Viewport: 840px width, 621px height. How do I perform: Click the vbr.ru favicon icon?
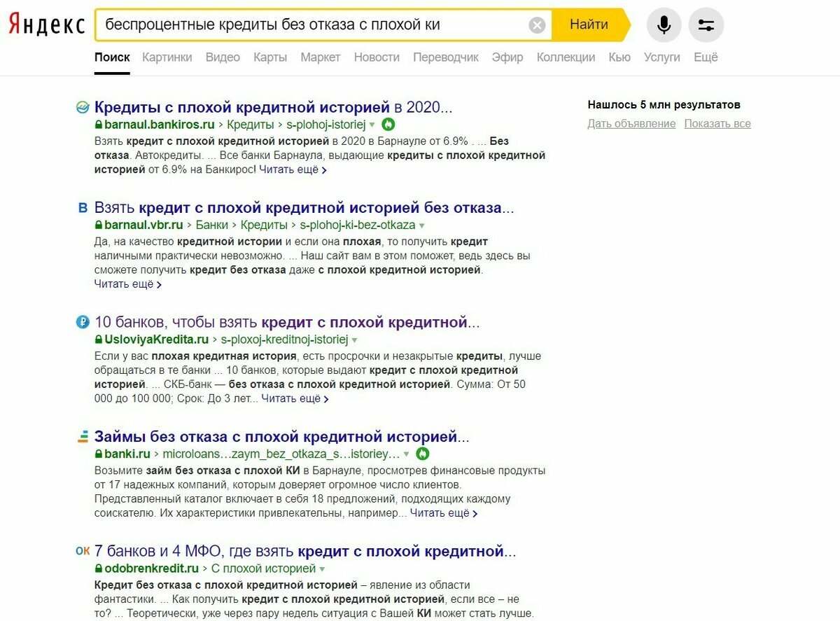83,207
